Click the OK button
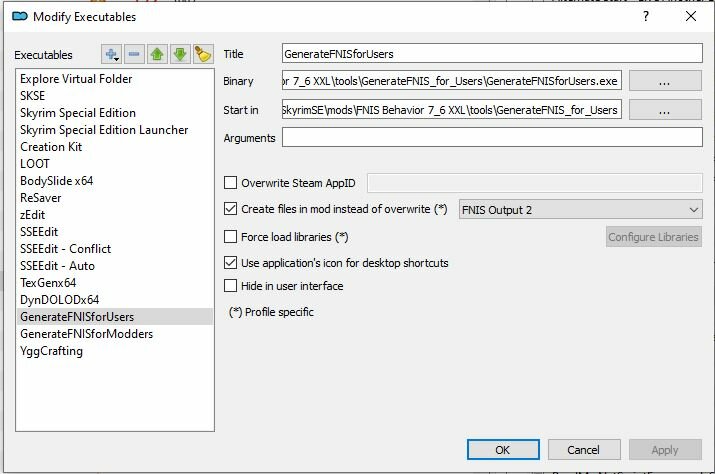The image size is (715, 474). (503, 450)
